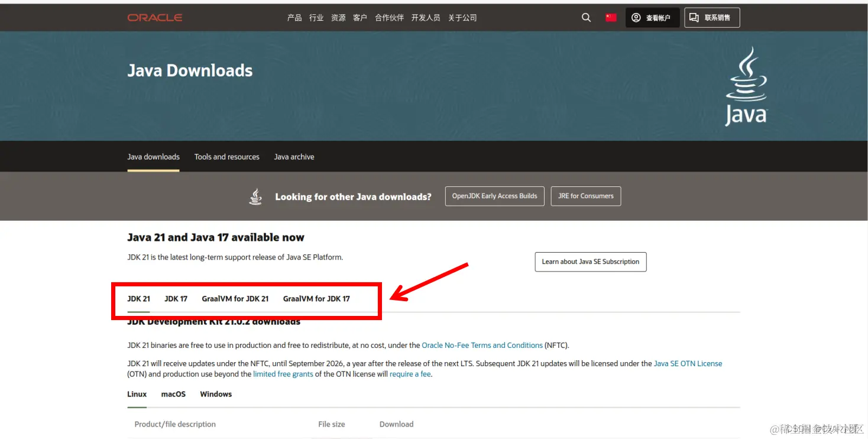Open the 资源 menu

point(338,18)
